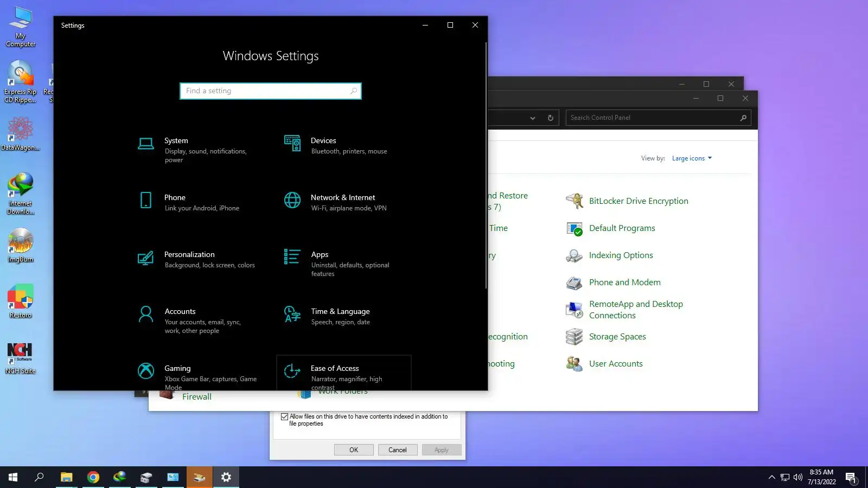Viewport: 868px width, 488px height.
Task: Select Express Rip CD Ripper desktop shortcut
Action: coord(21,82)
